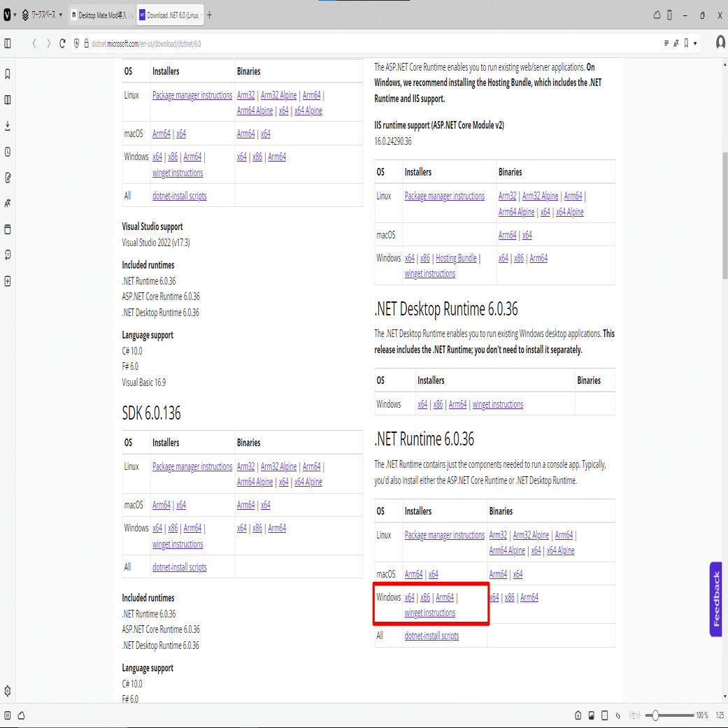The width and height of the screenshot is (728, 728).
Task: Open the Window panel in sidebar
Action: tap(8, 229)
